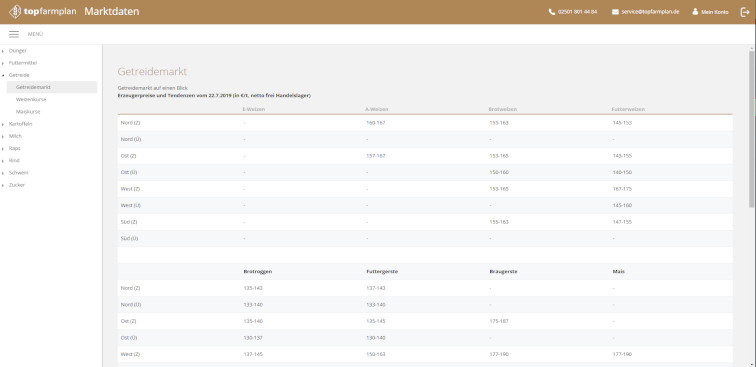This screenshot has height=367, width=756.
Task: Click the Futterweizen value 147-155
Action: pos(622,222)
